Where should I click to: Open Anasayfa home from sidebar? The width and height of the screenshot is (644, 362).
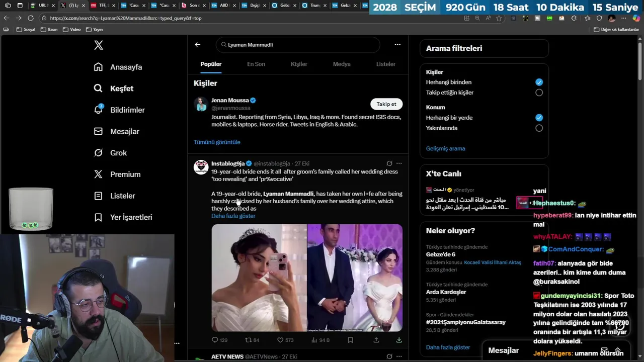pos(118,67)
